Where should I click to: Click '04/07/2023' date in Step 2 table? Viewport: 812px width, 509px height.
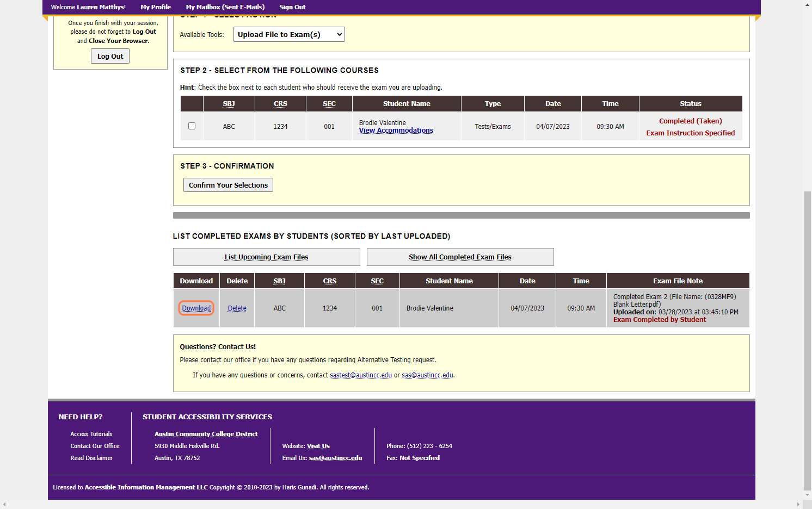click(x=553, y=127)
